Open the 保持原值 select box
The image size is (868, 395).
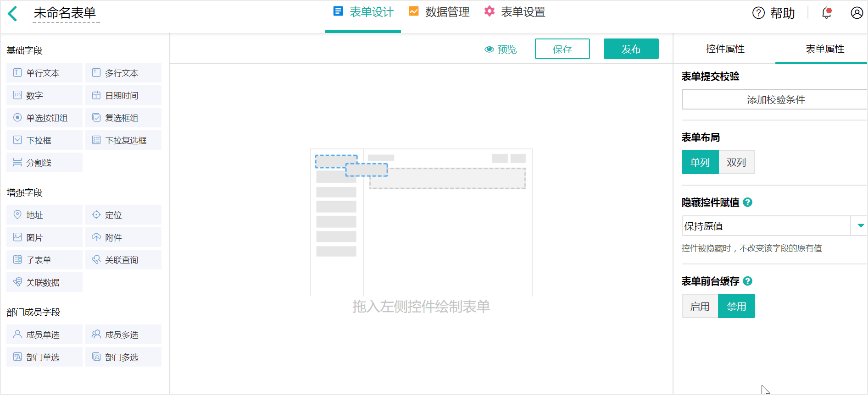coord(774,226)
